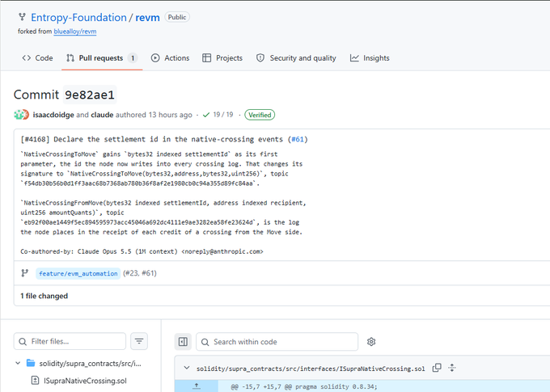Open the file filter options button
Viewport: 550px width, 392px height.
point(139,341)
